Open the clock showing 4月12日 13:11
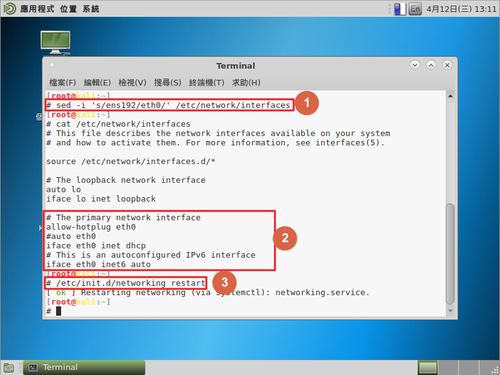500x375 pixels. tap(461, 9)
